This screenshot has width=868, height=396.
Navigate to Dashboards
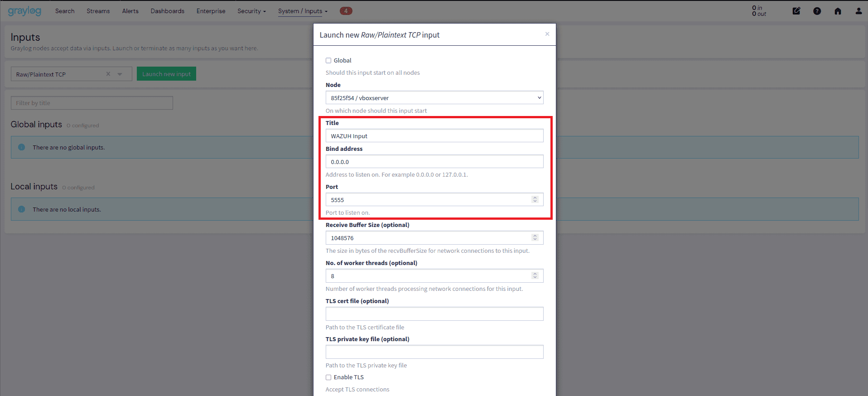(x=168, y=11)
